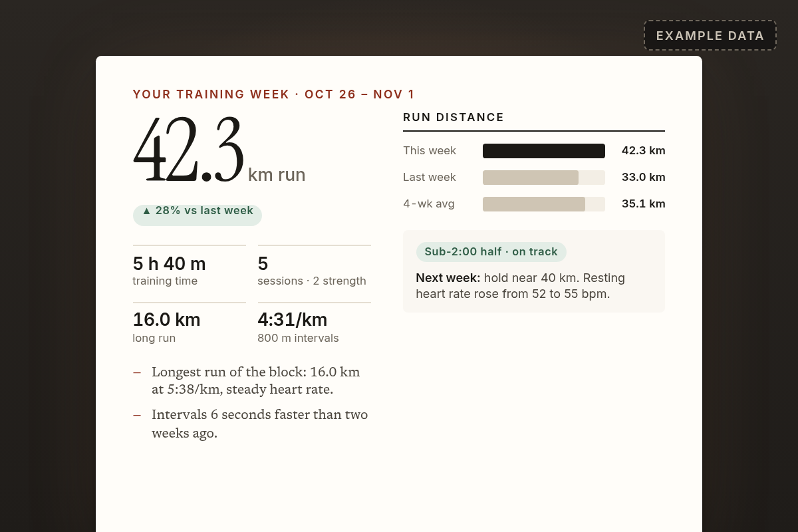Click the Intervals 6 seconds faster note

tap(260, 424)
